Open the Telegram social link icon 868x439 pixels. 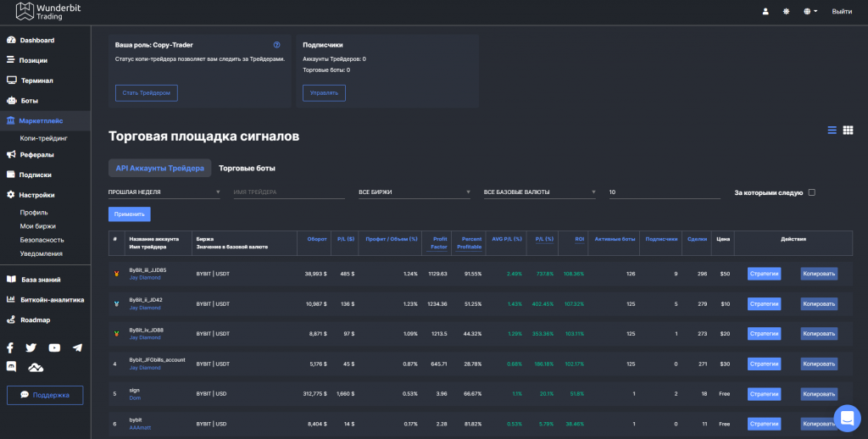(x=77, y=347)
